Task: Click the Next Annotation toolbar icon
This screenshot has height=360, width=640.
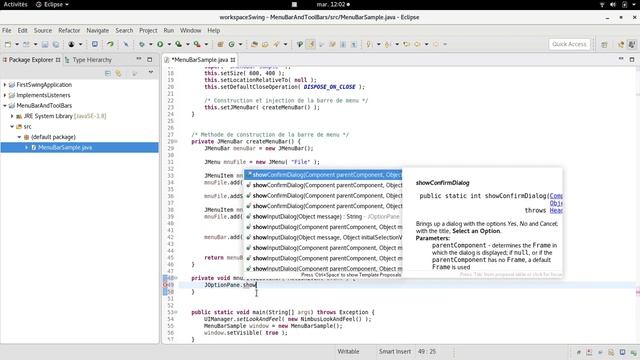Action: (x=369, y=44)
